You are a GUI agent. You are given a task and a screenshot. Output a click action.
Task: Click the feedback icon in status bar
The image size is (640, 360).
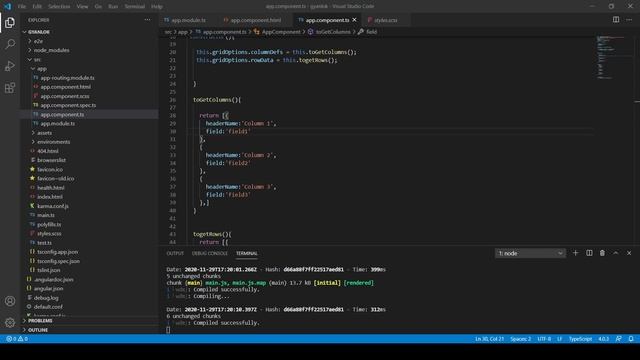pyautogui.click(x=618, y=339)
